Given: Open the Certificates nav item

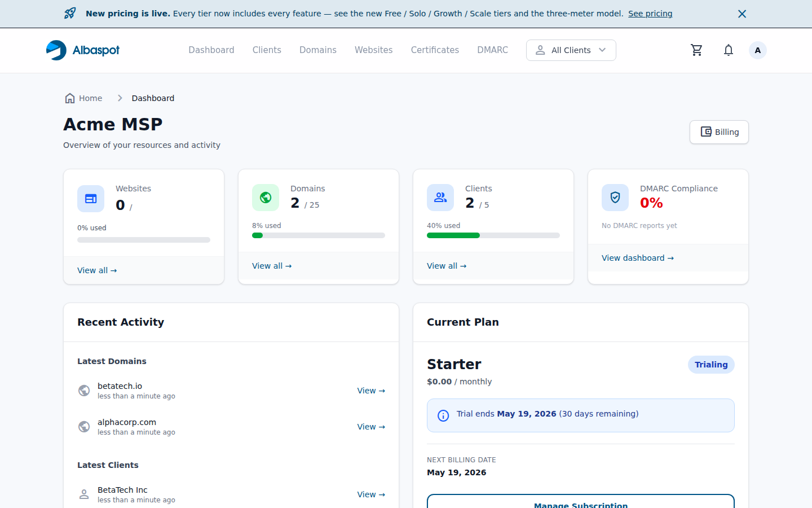Looking at the screenshot, I should pos(435,50).
